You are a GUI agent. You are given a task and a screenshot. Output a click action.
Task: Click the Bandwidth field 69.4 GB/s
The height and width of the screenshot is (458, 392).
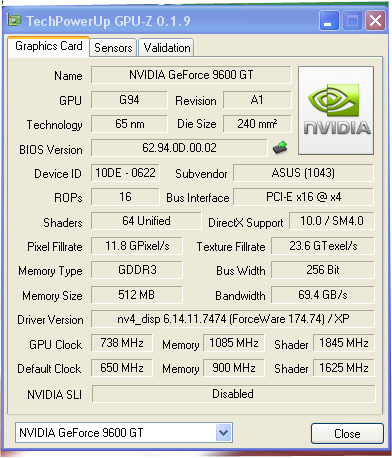[323, 295]
